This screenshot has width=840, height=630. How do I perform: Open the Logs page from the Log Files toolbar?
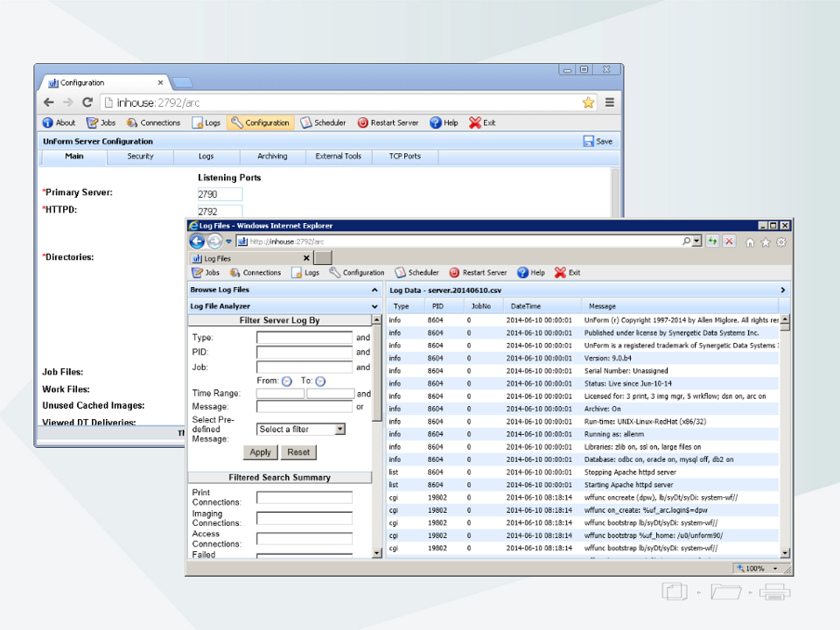pyautogui.click(x=304, y=272)
